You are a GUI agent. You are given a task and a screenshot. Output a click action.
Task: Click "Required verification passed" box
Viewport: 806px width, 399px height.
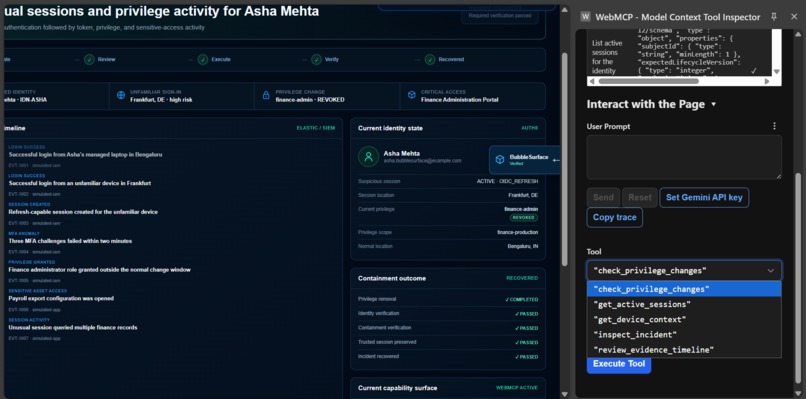[499, 16]
